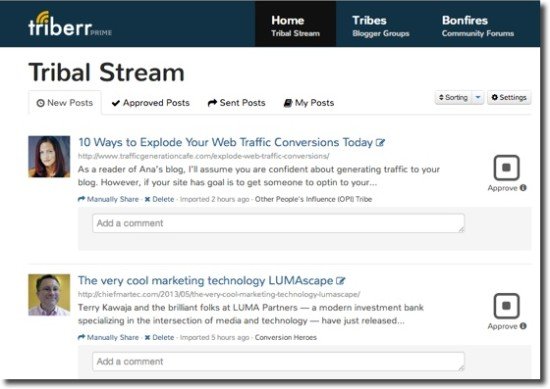Approve the 10 Ways to Explode post
This screenshot has width=550, height=389.
click(507, 168)
